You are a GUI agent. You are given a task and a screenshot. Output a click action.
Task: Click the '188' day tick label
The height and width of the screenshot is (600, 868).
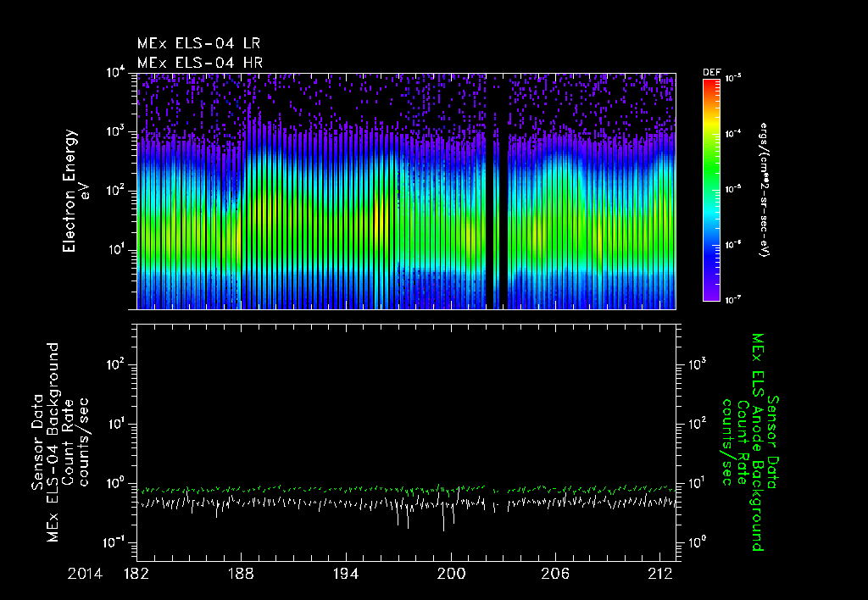pyautogui.click(x=241, y=574)
